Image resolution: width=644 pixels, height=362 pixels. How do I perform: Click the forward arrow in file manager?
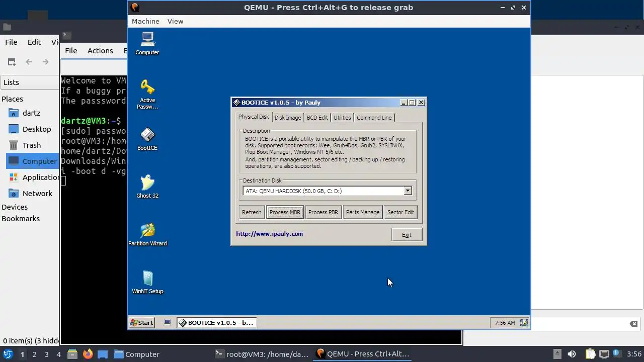coord(45,62)
